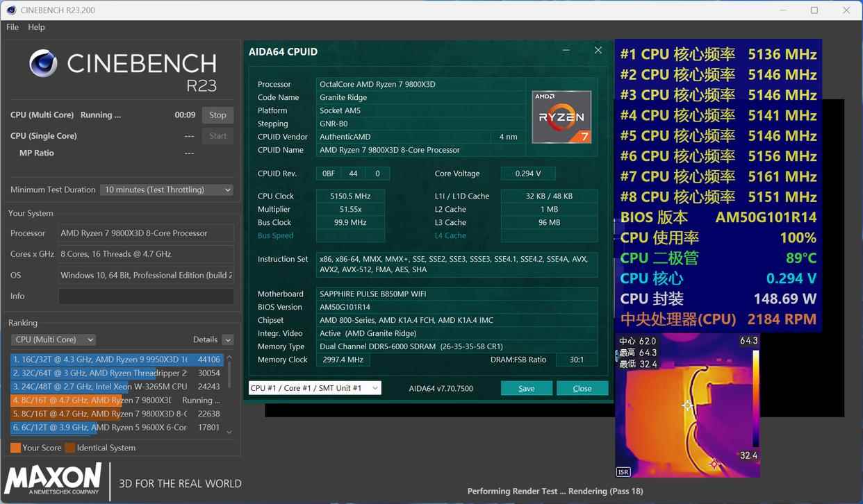Open the CPU #1 / Core #1 selector
The height and width of the screenshot is (504, 863).
[315, 388]
